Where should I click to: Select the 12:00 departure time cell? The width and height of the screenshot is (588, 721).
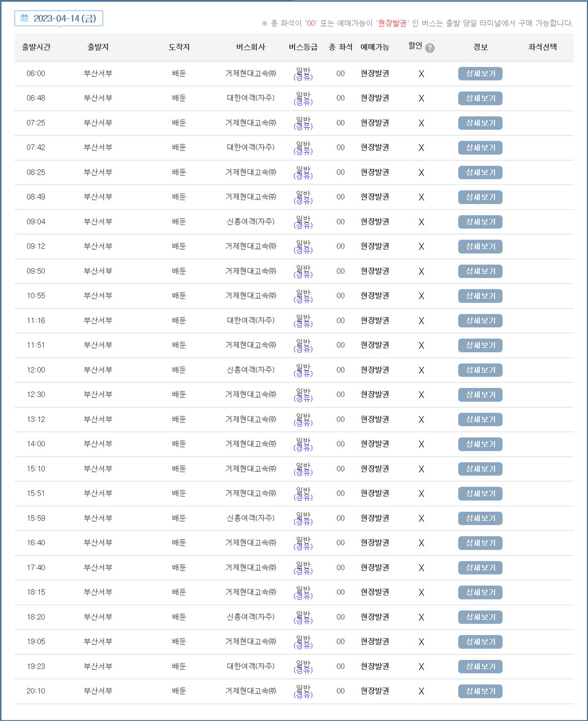[x=36, y=370]
